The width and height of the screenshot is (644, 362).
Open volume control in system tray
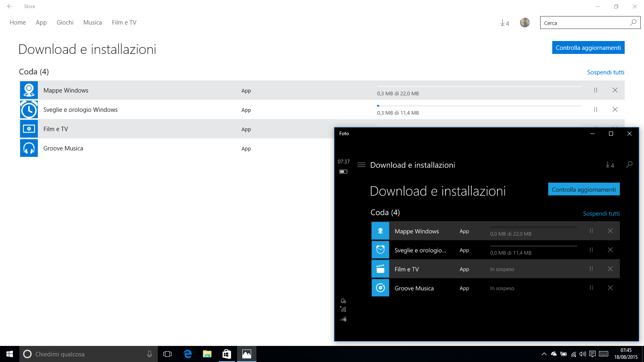click(583, 354)
